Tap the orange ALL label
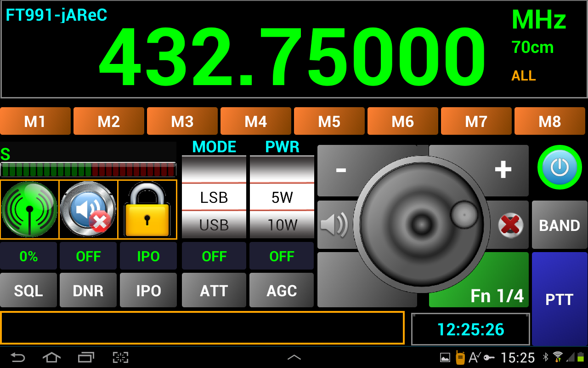The image size is (588, 368). 524,75
